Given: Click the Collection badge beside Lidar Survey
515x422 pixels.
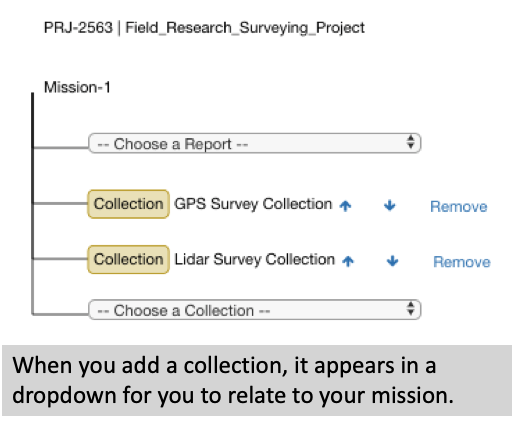Looking at the screenshot, I should [128, 259].
